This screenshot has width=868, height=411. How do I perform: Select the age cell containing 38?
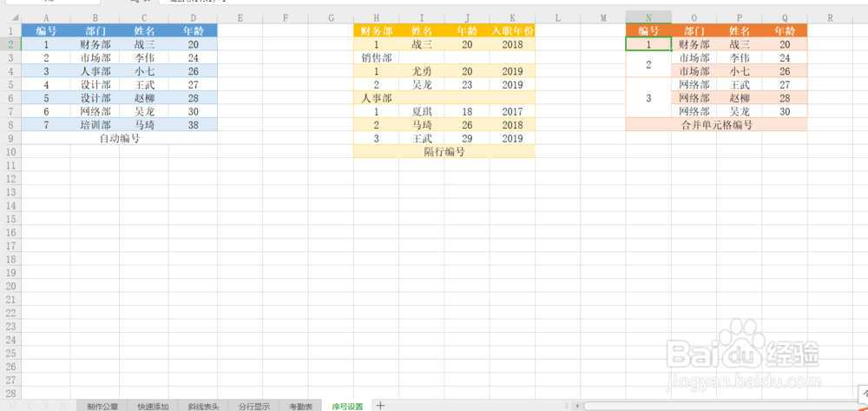point(193,124)
